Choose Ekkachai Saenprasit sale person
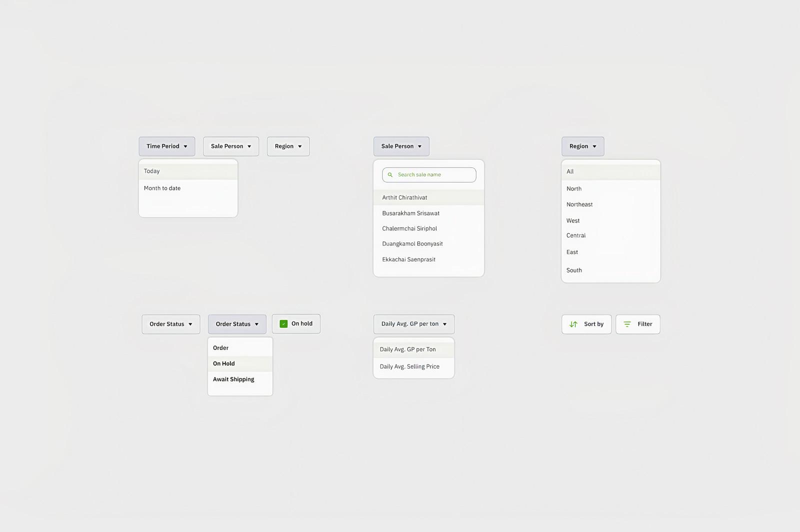The width and height of the screenshot is (800, 532). (x=428, y=259)
